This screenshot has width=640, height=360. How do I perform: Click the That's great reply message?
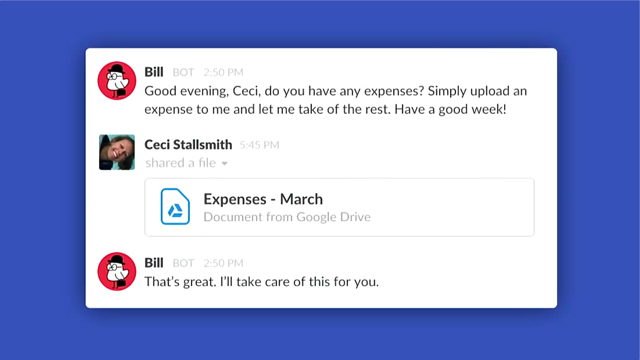tap(262, 282)
